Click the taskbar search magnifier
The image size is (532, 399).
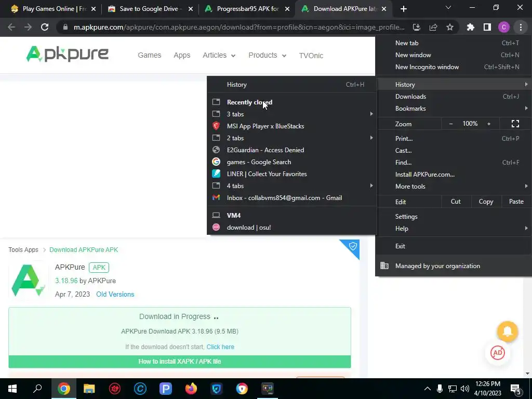pyautogui.click(x=37, y=389)
